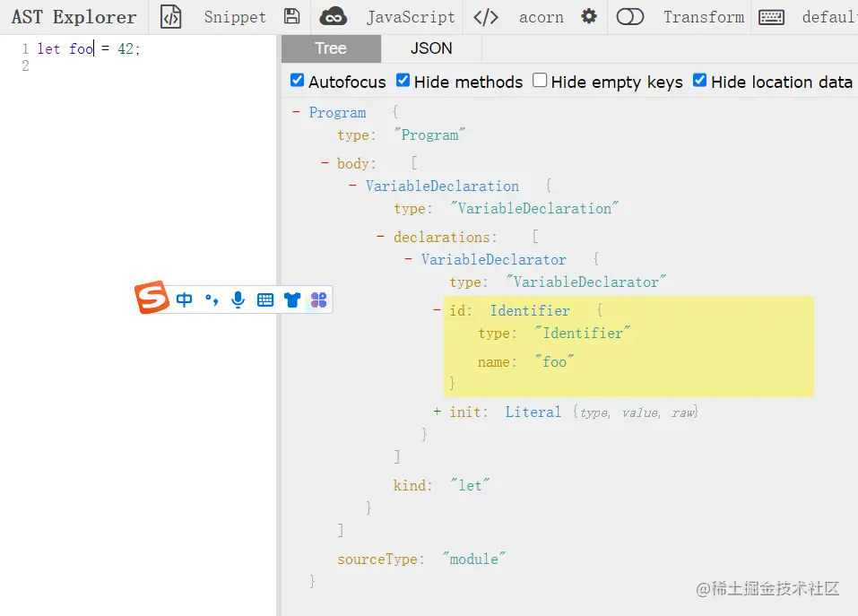
Task: Click the keyboard keymap icon
Action: 772,17
